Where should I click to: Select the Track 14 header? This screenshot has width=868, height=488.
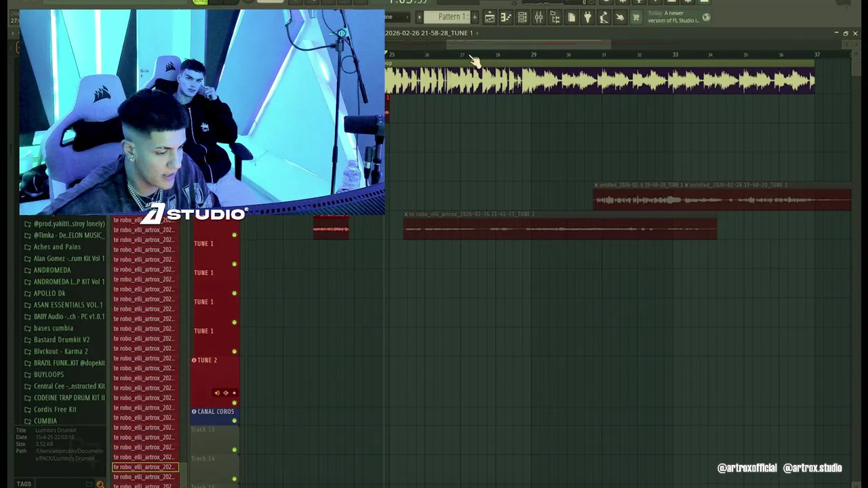point(215,468)
